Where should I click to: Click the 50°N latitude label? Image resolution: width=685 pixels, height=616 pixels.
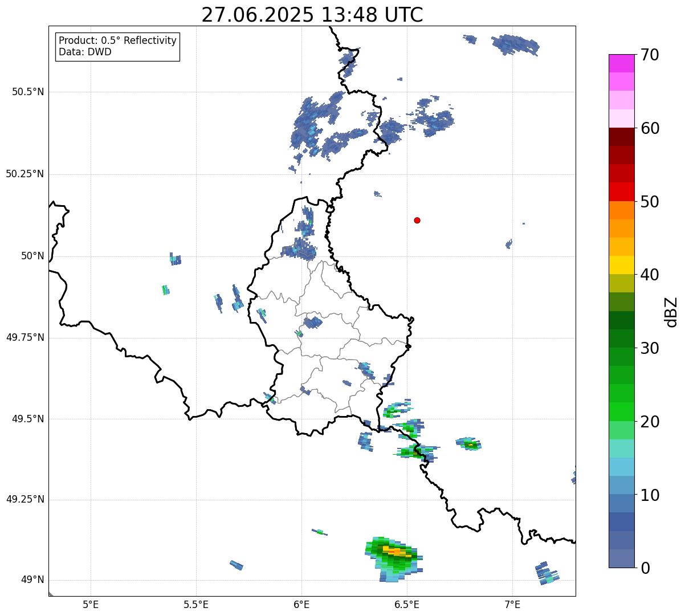[32, 256]
